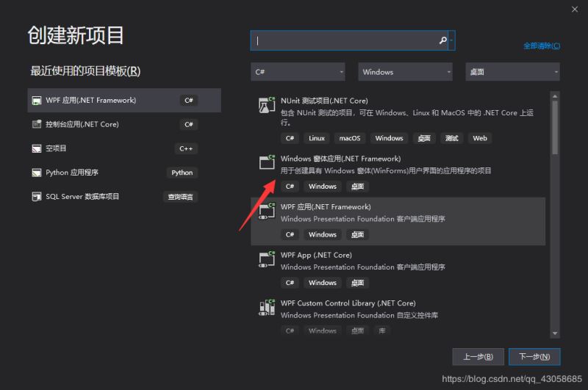Click the template list scrollbar thumb
Screen dimensions: 588x390
[555, 127]
